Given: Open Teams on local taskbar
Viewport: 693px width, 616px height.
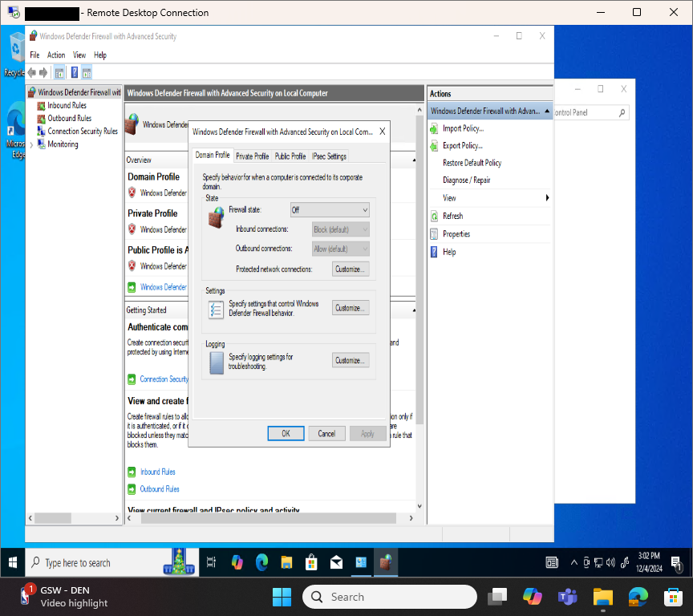Looking at the screenshot, I should [x=567, y=597].
